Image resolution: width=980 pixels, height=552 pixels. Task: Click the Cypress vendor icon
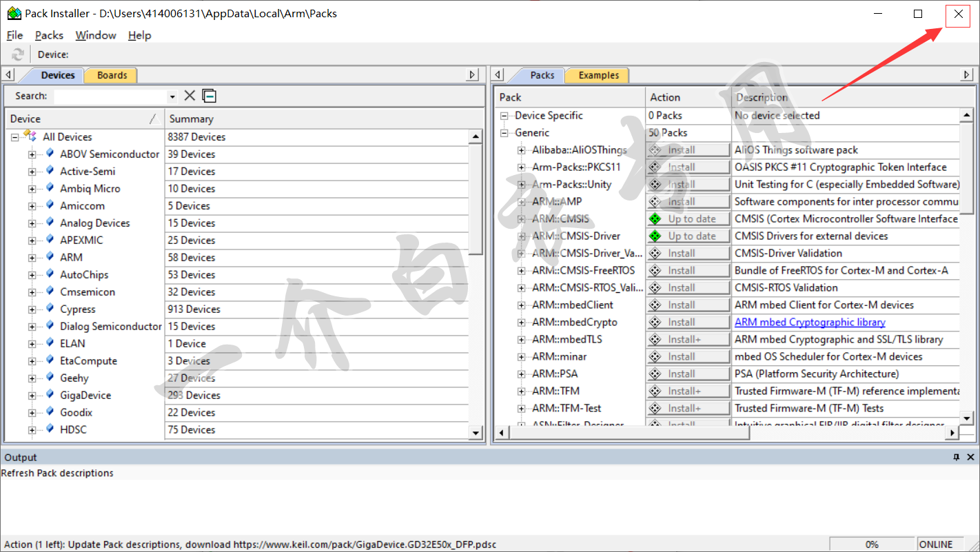(50, 308)
